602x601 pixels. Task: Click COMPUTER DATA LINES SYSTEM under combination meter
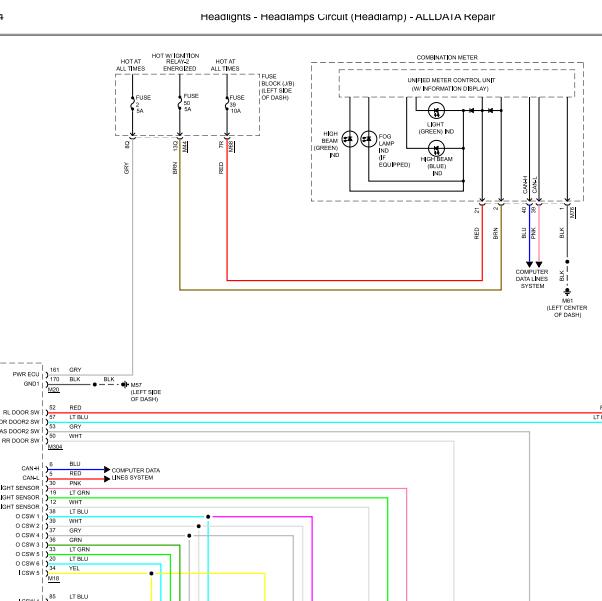point(532,279)
